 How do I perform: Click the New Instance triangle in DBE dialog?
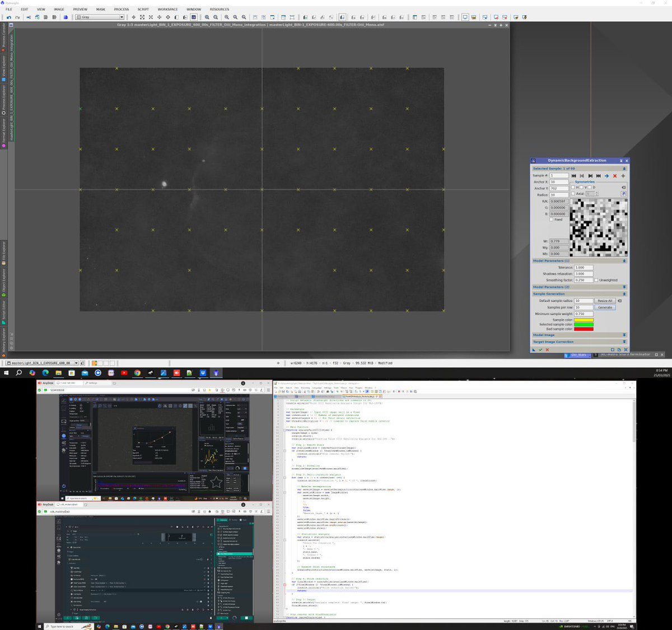[534, 349]
